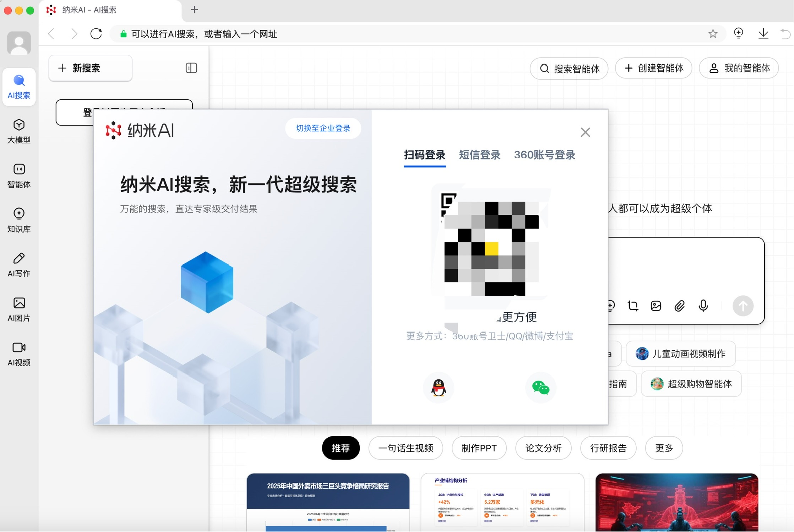This screenshot has height=532, width=794.
Task: Open the 知识库 sidebar item
Action: click(19, 220)
